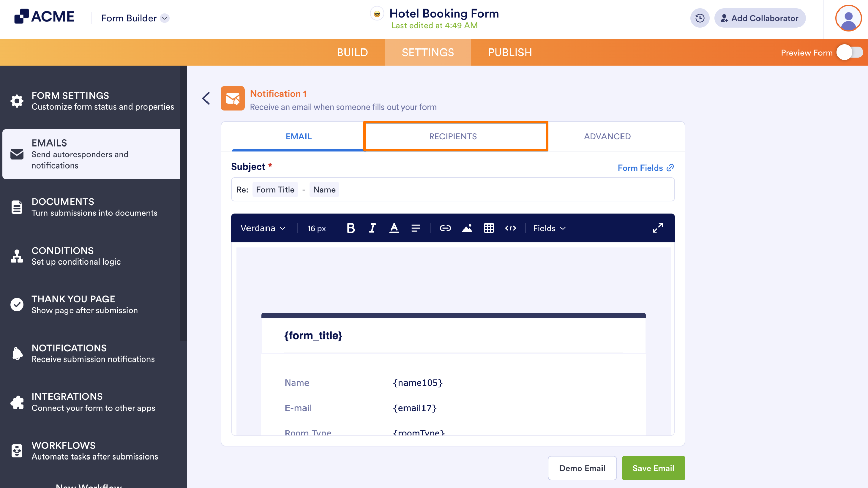Click the Name tag in subject
The image size is (868, 488).
(x=324, y=190)
